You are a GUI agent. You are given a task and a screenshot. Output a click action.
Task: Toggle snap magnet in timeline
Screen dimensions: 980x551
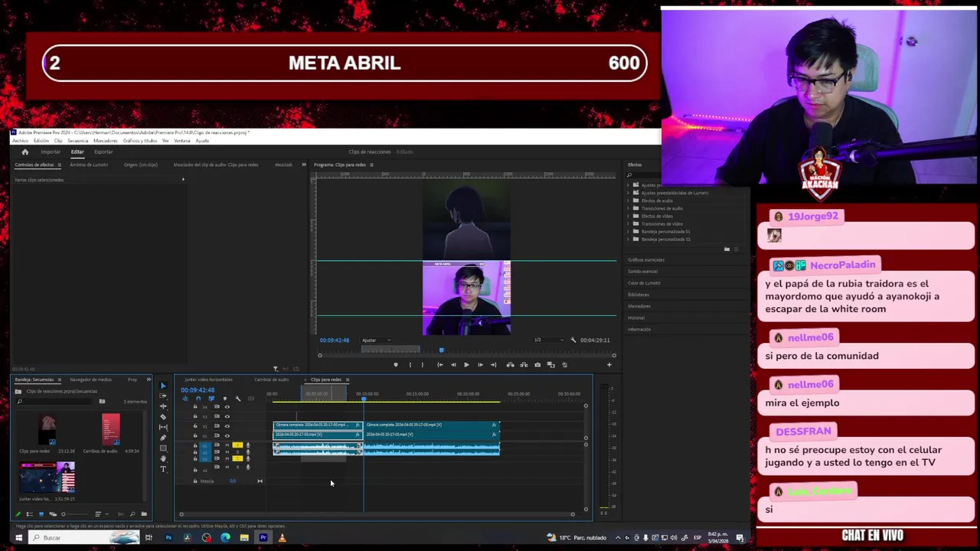198,399
